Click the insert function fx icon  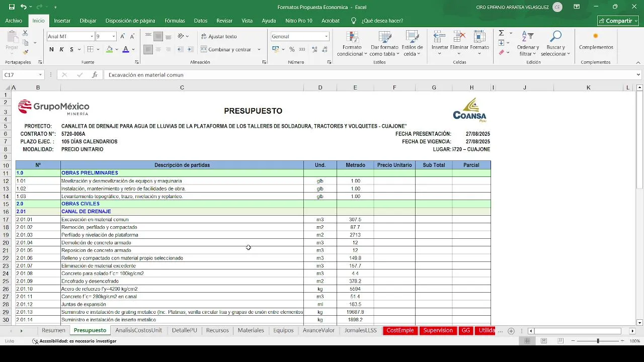95,75
